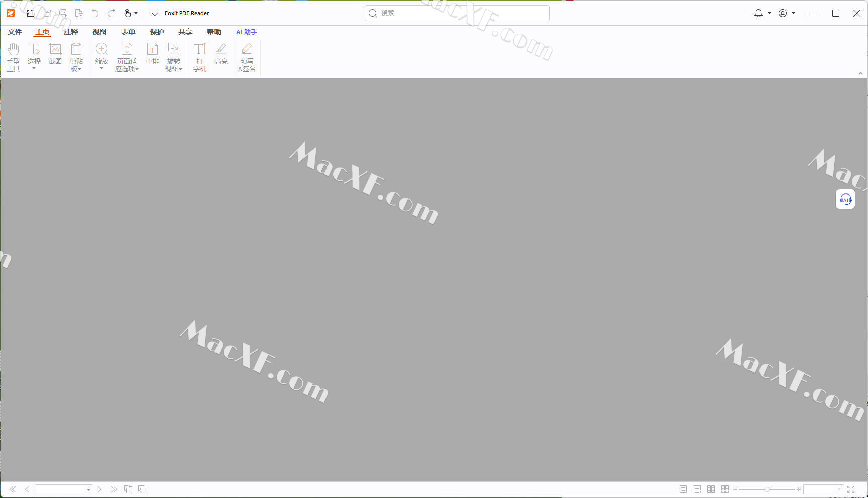Click the 搜索 search field

(x=457, y=13)
